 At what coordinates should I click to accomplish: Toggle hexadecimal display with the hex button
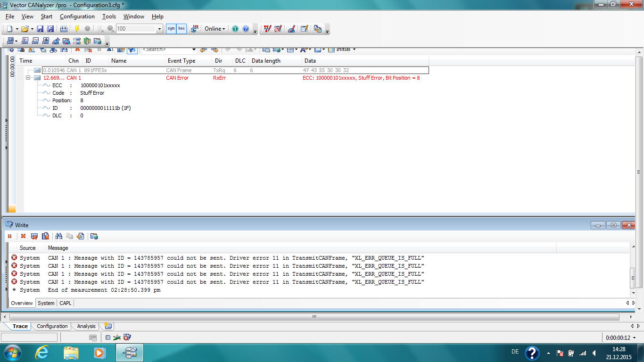pyautogui.click(x=182, y=29)
